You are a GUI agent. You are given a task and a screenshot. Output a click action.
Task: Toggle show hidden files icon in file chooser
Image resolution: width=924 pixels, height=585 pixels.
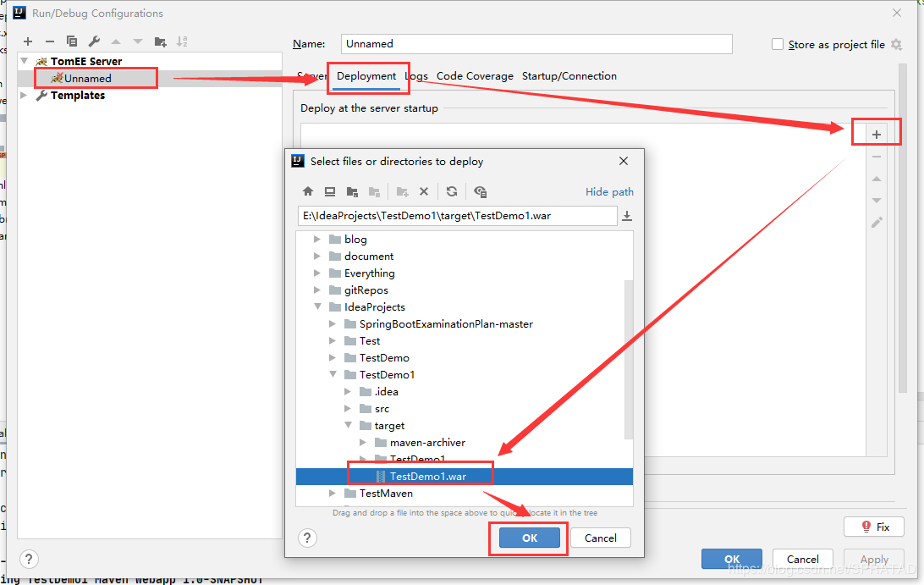click(x=481, y=191)
